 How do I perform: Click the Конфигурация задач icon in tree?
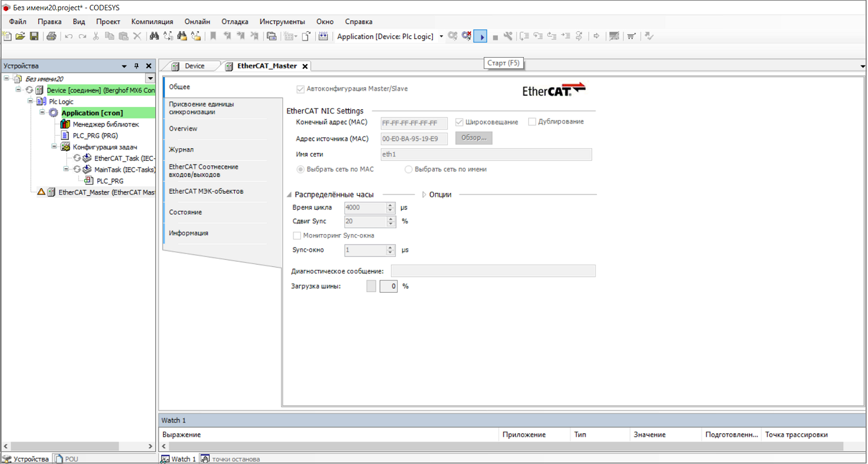coord(66,147)
